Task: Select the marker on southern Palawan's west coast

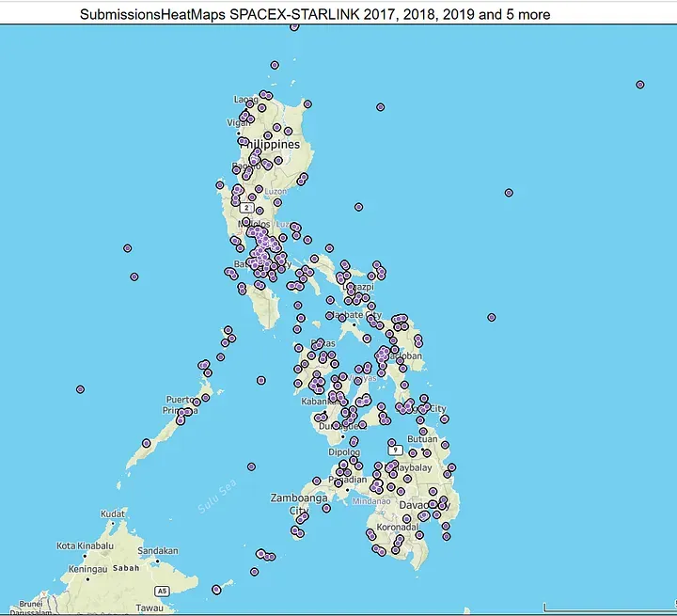Action: coord(146,443)
